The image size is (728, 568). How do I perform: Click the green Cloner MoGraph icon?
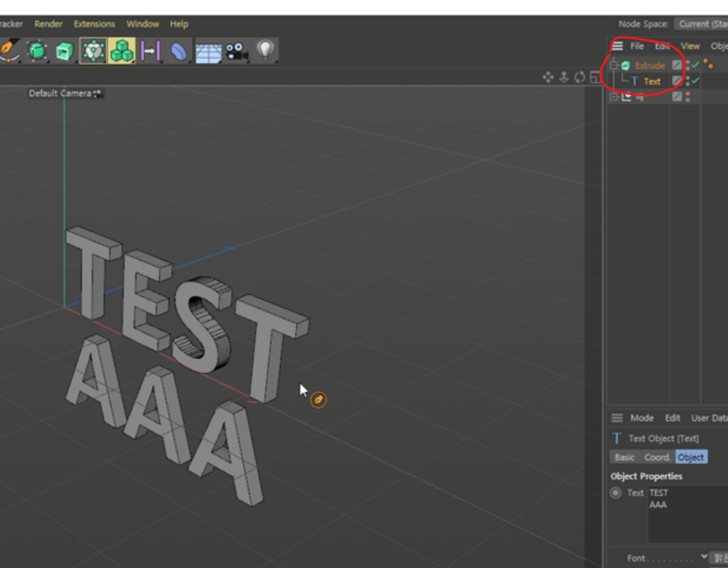[x=121, y=51]
